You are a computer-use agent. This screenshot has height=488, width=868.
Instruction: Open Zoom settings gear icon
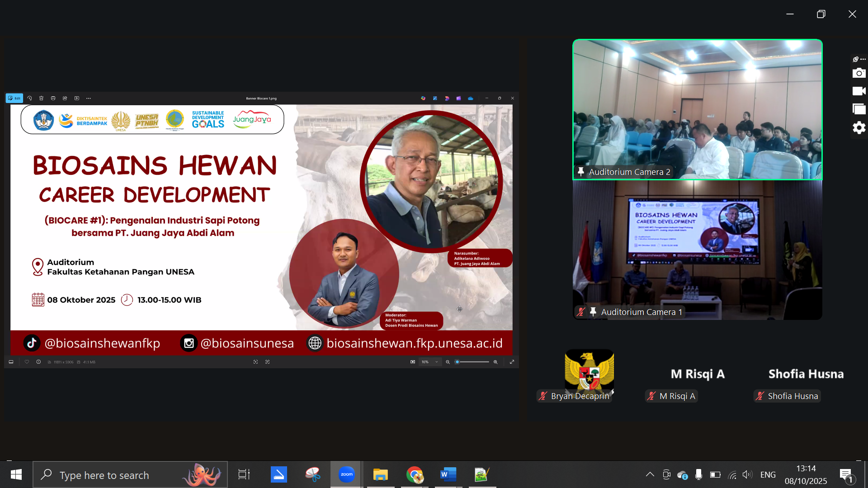[859, 128]
